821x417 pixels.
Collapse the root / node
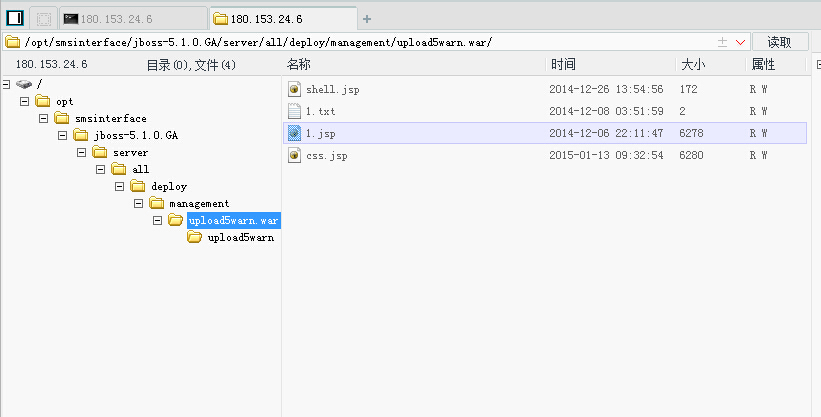tap(6, 84)
